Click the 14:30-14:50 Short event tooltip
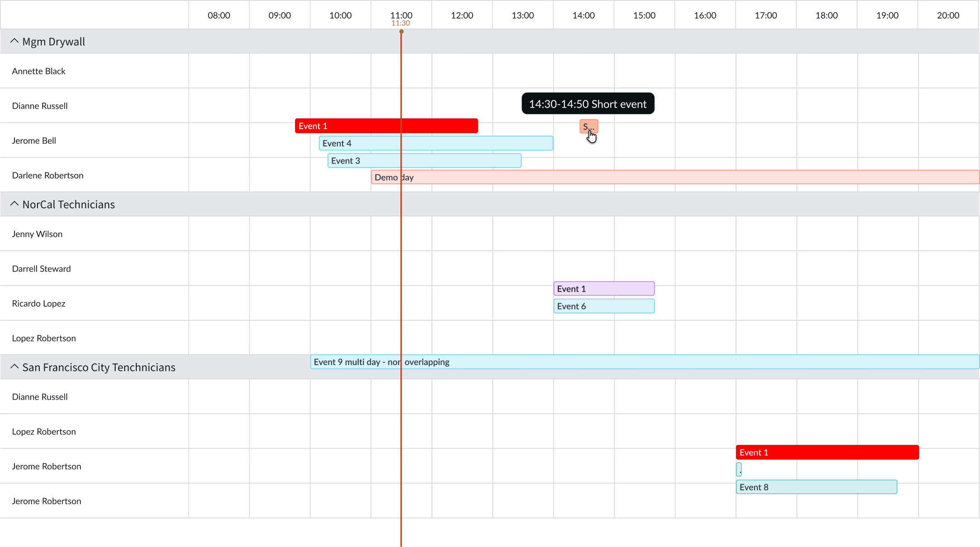This screenshot has width=980, height=547. (587, 103)
